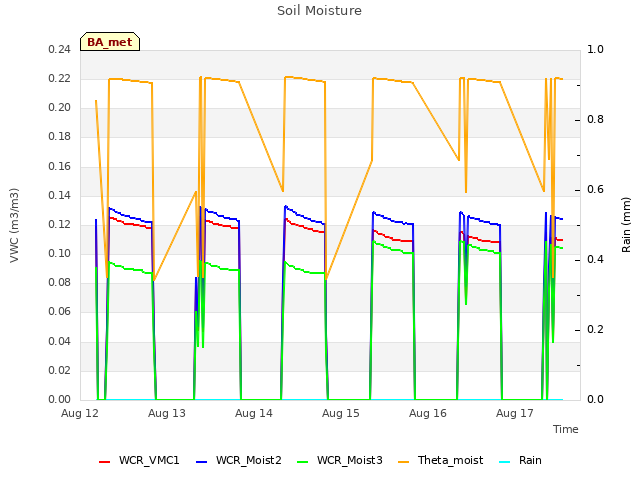Click the 0.24 left axis value
This screenshot has height=480, width=640.
[60, 50]
